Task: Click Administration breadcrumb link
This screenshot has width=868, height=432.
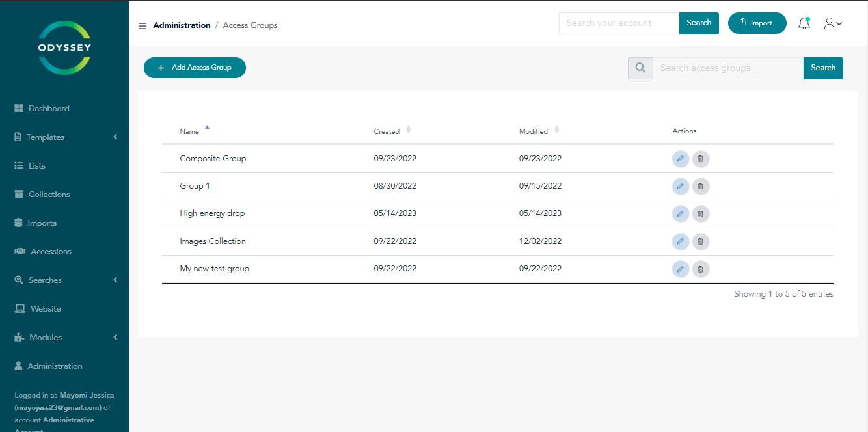Action: (182, 25)
